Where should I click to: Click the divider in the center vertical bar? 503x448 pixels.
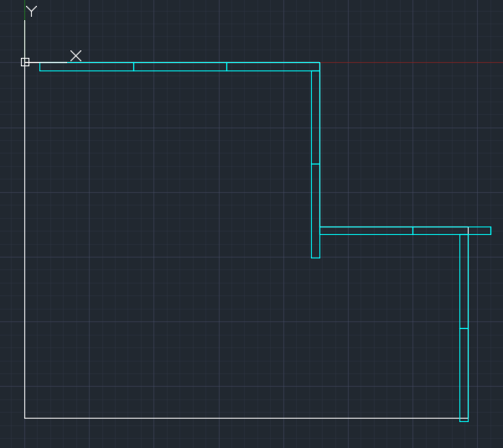coord(315,164)
